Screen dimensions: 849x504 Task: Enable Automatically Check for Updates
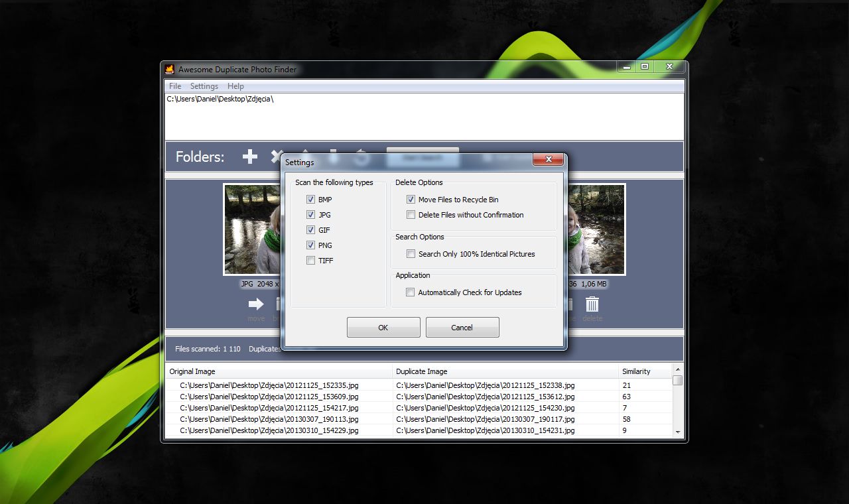click(411, 292)
